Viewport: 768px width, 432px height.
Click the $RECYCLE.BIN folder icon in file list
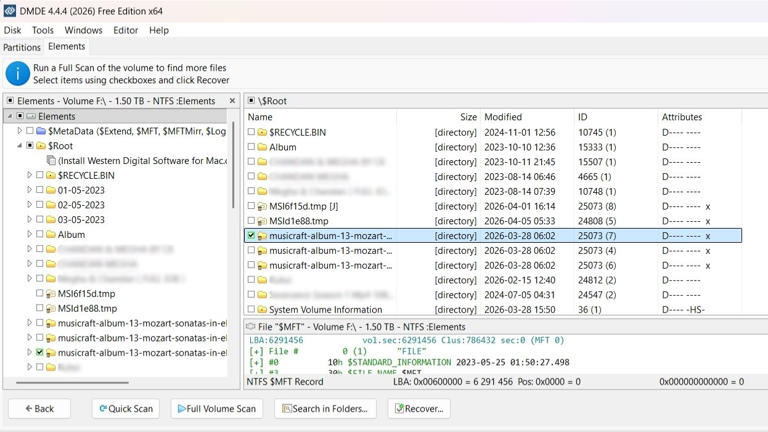pos(262,132)
